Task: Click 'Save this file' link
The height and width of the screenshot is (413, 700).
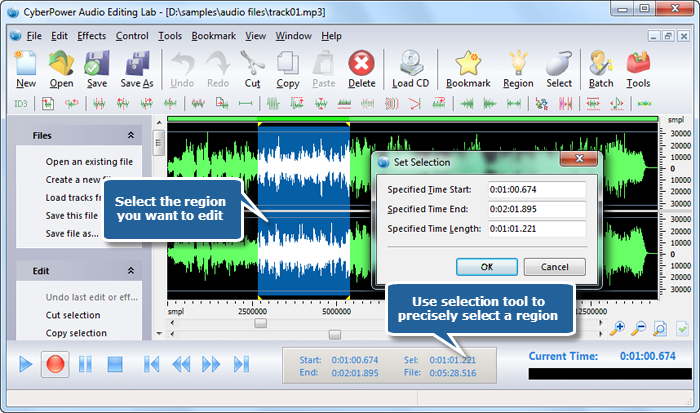Action: pyautogui.click(x=71, y=216)
